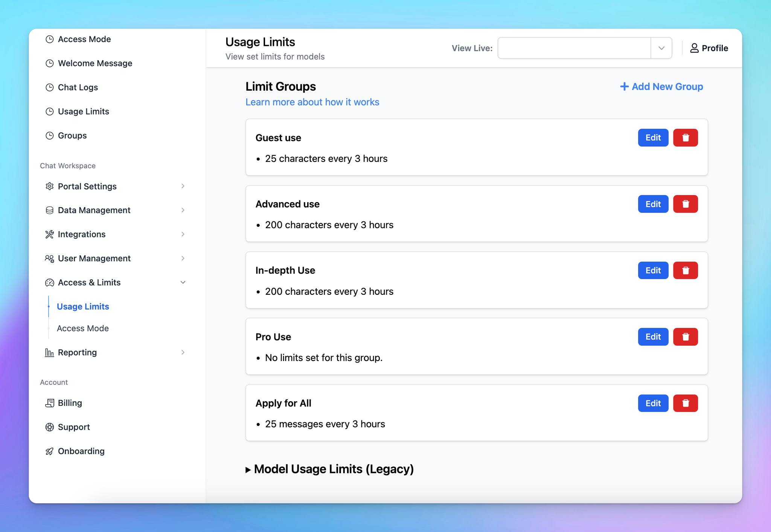Open Chat Logs in sidebar
This screenshot has height=532, width=771.
tap(78, 87)
